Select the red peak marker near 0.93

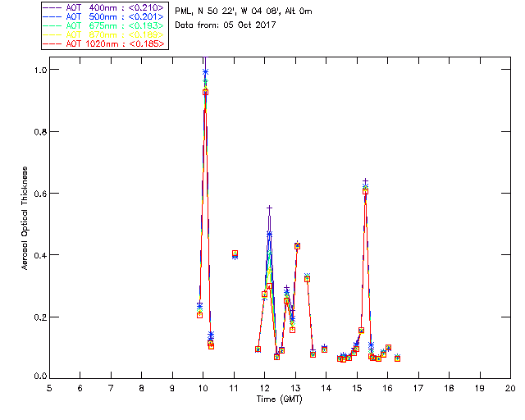(206, 93)
